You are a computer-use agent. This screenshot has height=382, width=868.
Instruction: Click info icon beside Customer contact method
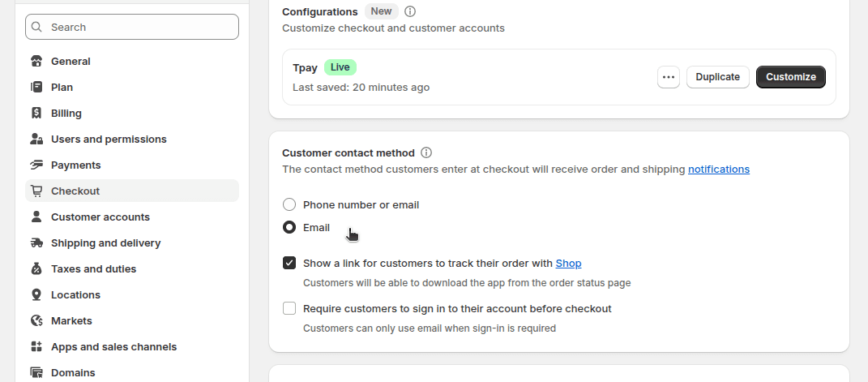tap(426, 152)
